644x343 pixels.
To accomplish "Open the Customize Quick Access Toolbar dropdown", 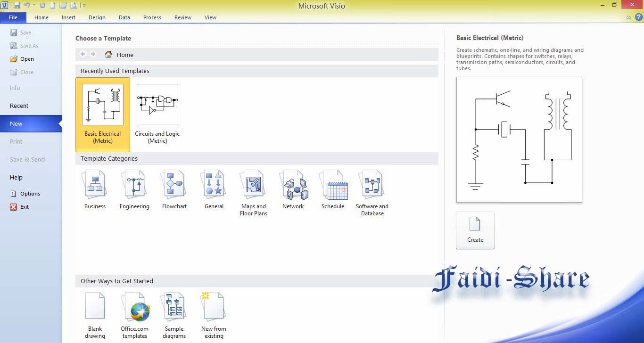I will pyautogui.click(x=84, y=6).
